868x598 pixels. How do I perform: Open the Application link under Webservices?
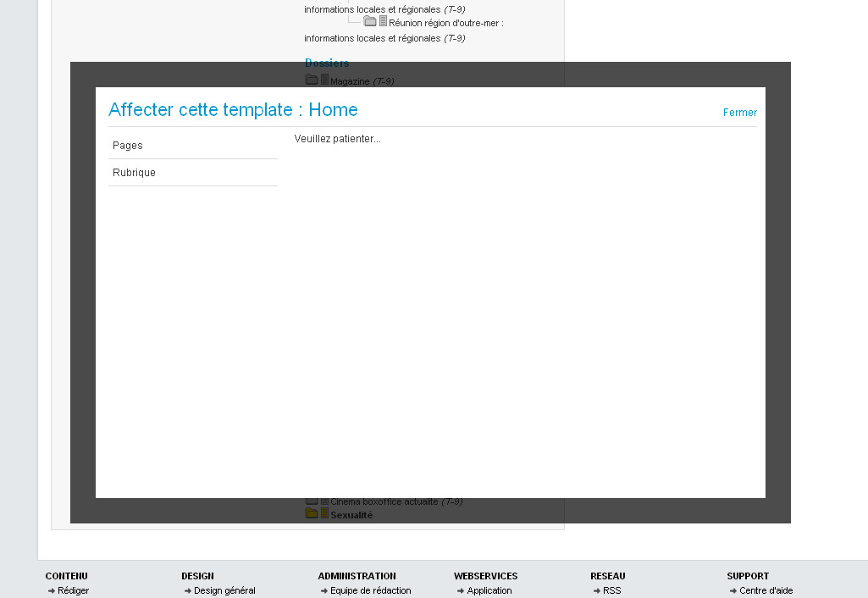(x=489, y=590)
